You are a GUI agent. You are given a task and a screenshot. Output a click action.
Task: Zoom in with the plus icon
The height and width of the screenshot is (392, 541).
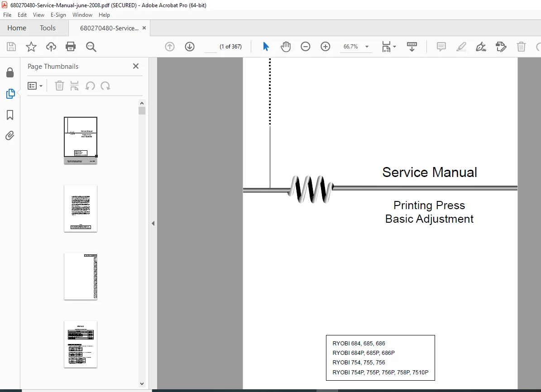(x=326, y=47)
